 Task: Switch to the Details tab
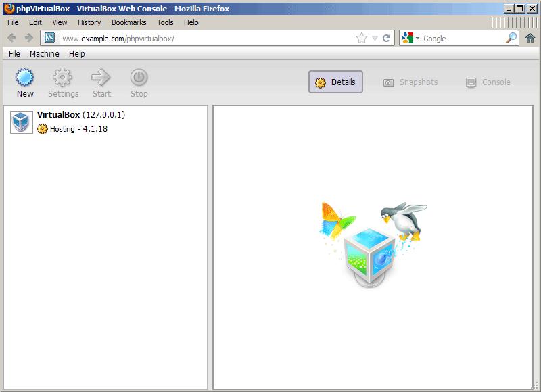pyautogui.click(x=335, y=82)
